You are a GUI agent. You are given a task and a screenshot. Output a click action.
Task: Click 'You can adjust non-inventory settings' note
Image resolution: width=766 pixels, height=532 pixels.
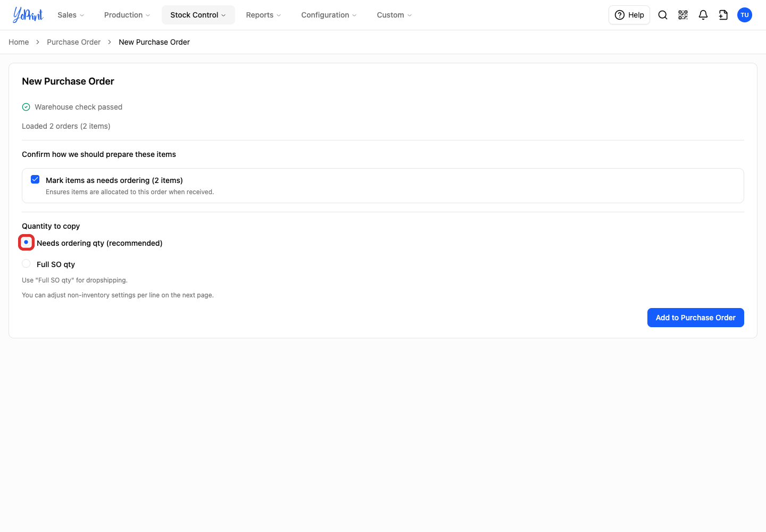point(118,295)
